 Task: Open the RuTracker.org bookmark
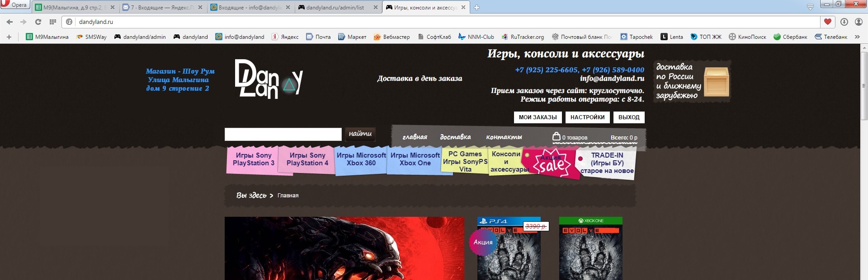click(x=523, y=37)
